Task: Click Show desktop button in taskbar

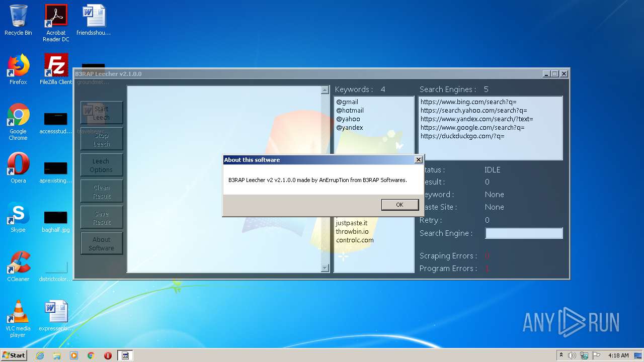Action: pyautogui.click(x=638, y=355)
